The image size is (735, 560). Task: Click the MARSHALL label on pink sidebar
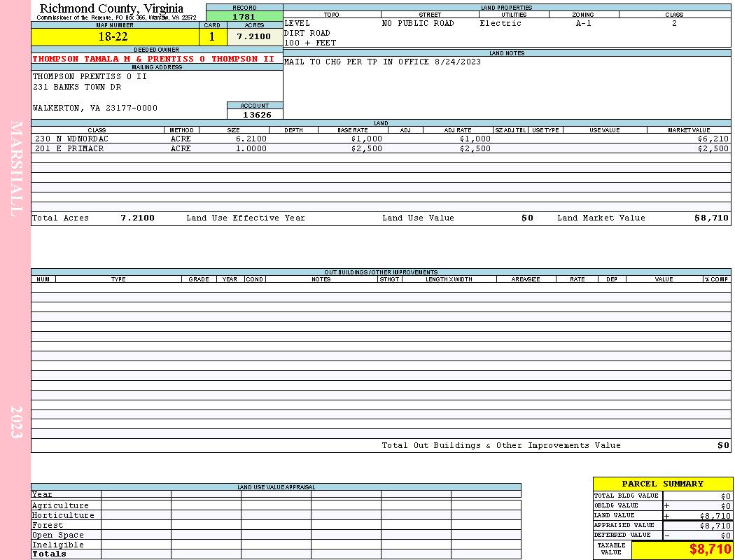pyautogui.click(x=16, y=169)
